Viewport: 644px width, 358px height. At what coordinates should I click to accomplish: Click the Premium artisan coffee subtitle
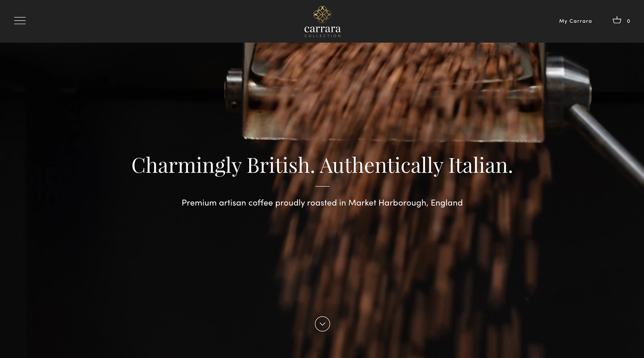322,203
